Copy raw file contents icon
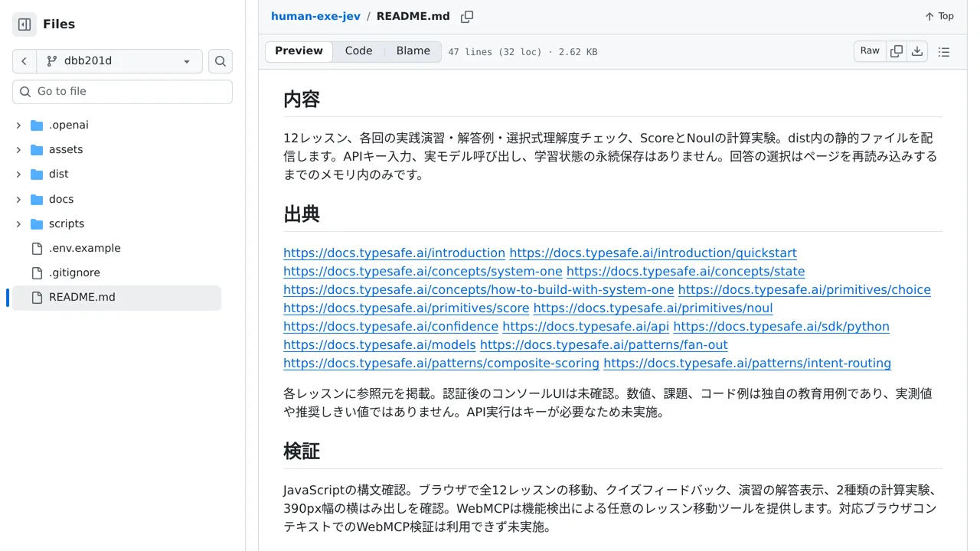This screenshot has width=980, height=551. coord(897,51)
